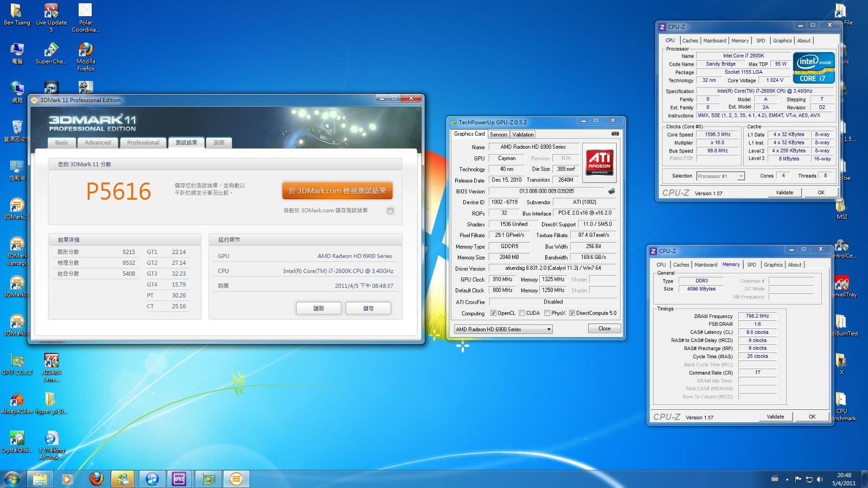
Task: Open the CPU benchmark desktop icon
Action: click(841, 406)
